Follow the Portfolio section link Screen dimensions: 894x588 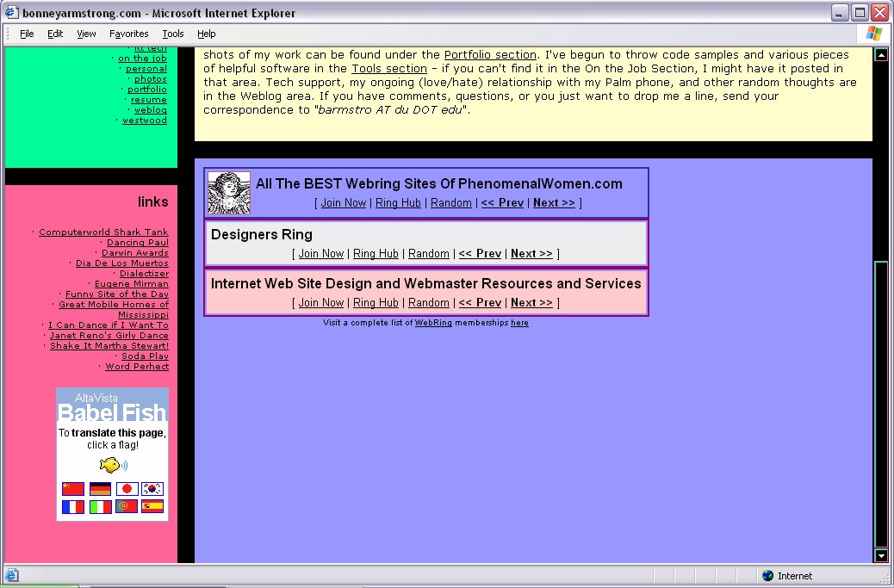pos(490,55)
